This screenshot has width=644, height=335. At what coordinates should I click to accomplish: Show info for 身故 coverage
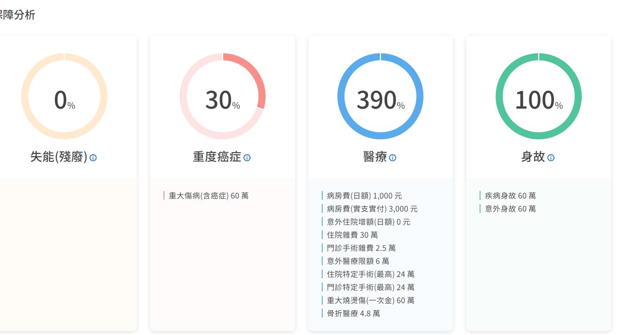tap(551, 158)
